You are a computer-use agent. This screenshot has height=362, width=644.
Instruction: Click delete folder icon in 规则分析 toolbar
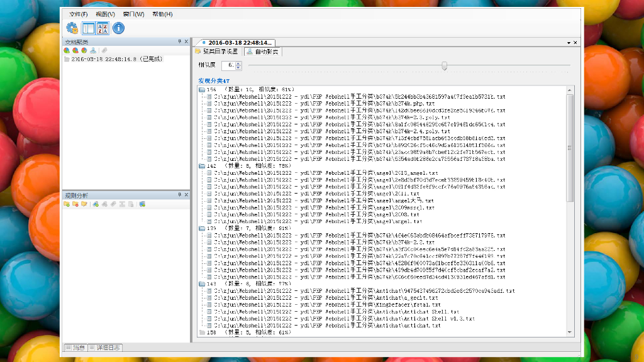tap(75, 204)
